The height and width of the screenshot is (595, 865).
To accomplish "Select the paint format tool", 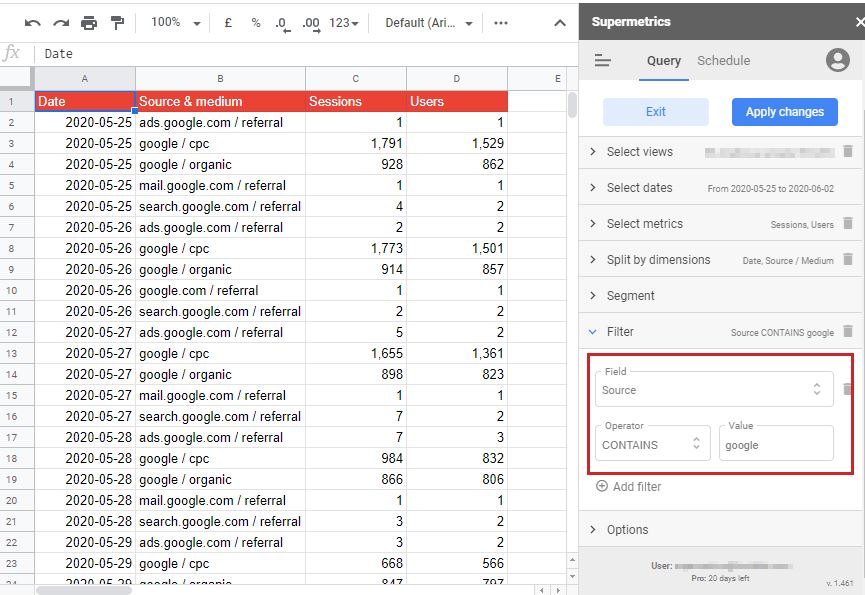I will tap(117, 23).
